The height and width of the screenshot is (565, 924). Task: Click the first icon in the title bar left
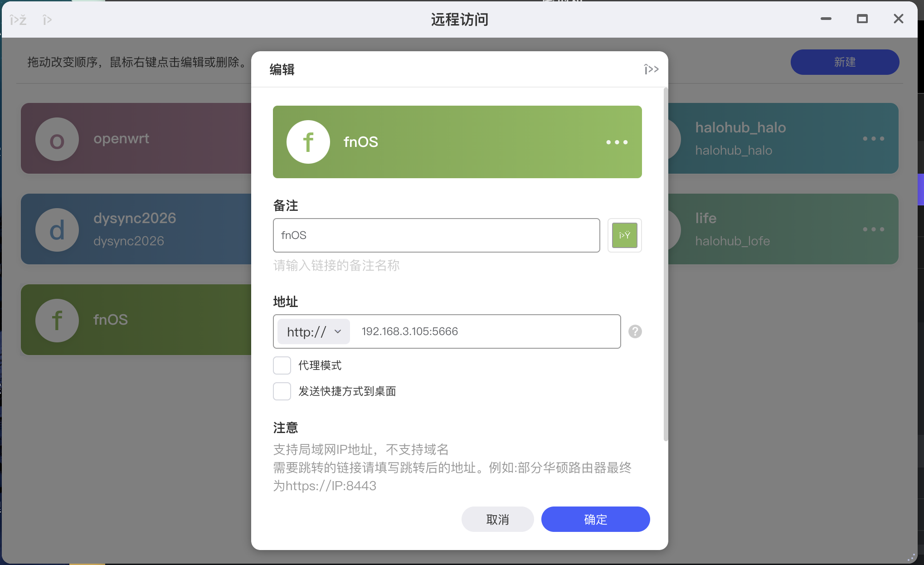tap(18, 20)
